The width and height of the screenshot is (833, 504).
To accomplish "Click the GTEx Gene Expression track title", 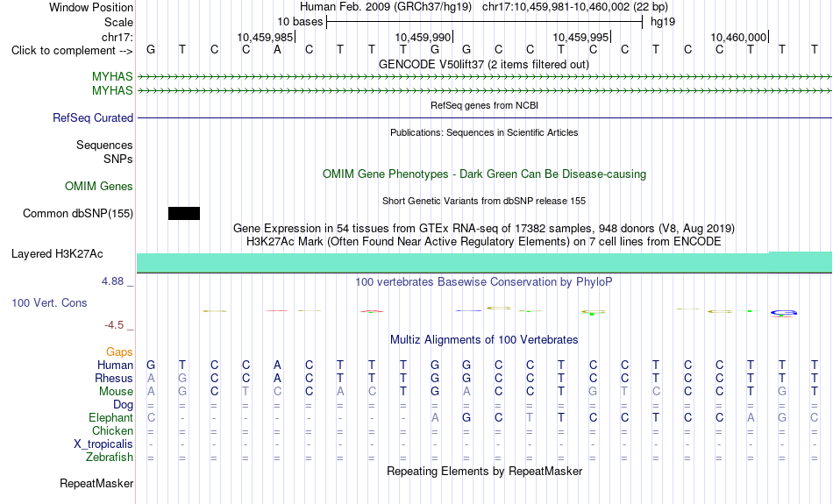I will coord(484,229).
